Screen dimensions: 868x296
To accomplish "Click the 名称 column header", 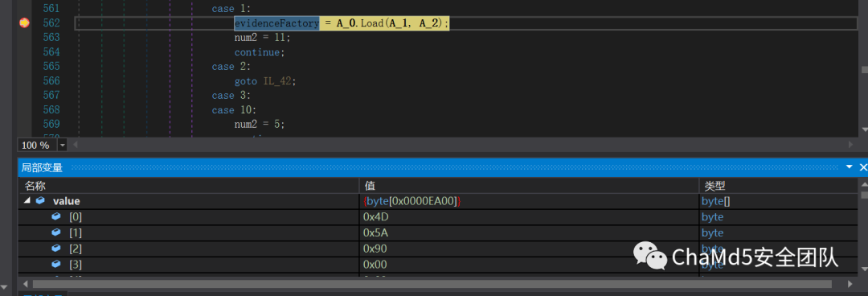I will (189, 186).
